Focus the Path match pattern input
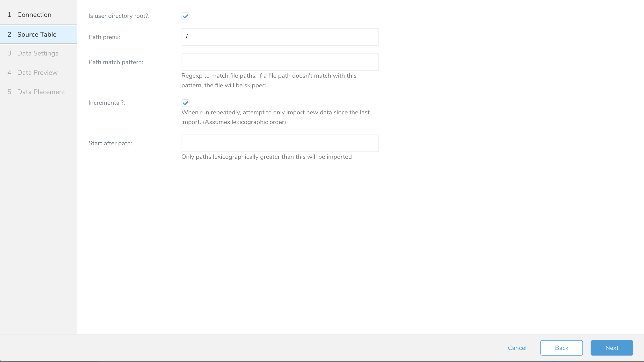 [x=280, y=62]
